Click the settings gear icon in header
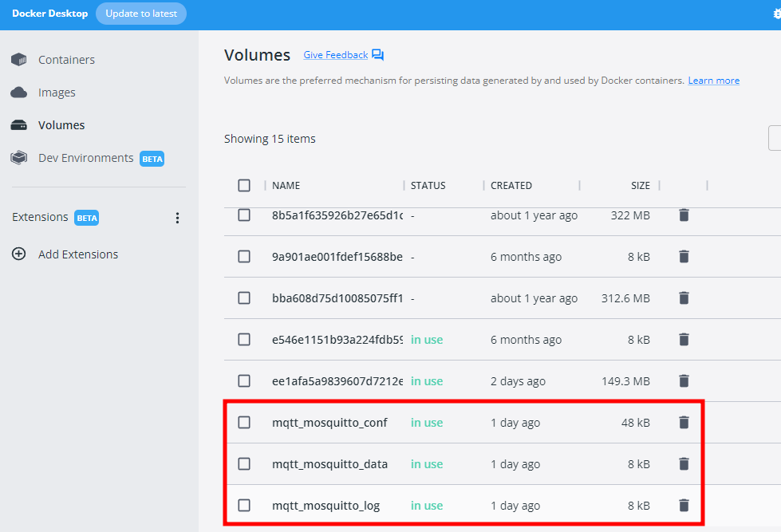The image size is (781, 532). click(777, 14)
